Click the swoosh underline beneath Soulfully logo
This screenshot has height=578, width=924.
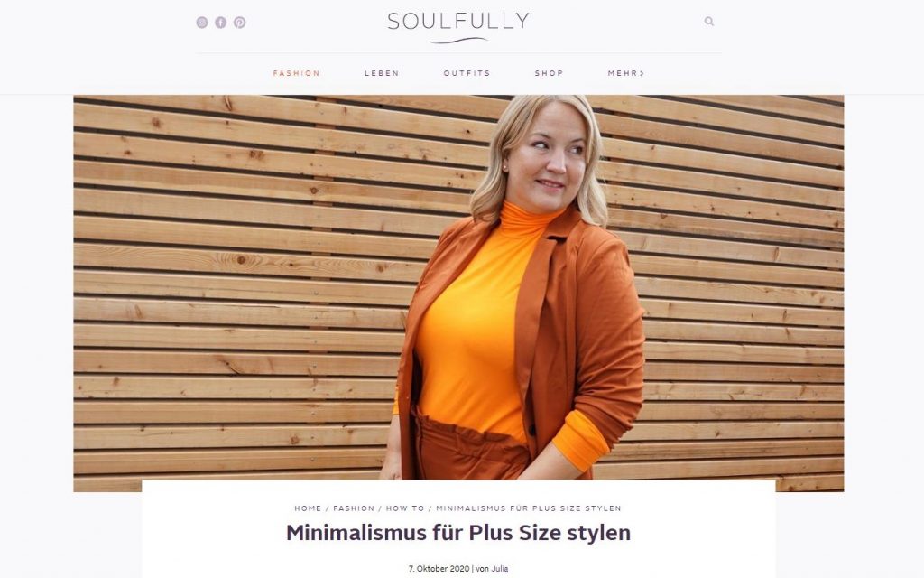click(458, 41)
